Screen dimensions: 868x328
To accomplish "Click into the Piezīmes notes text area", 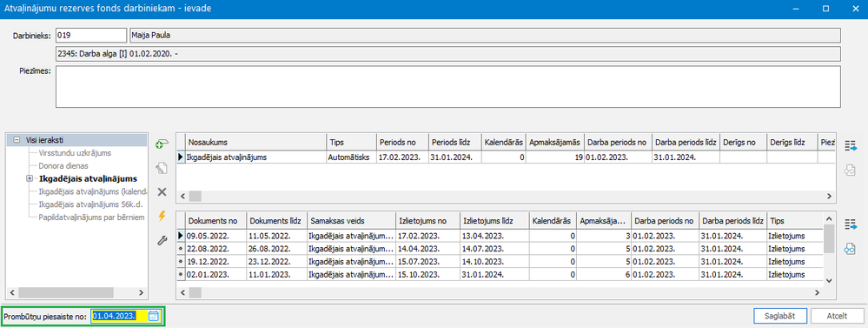I will 447,86.
